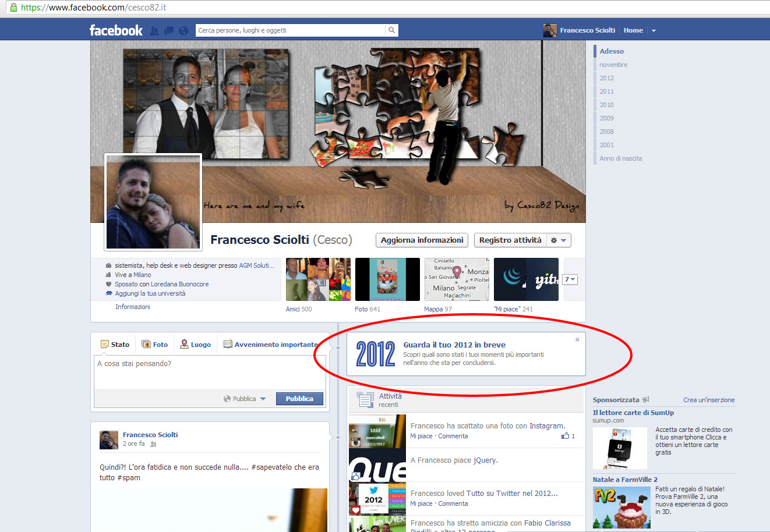Open the Pubblica audience dropdown

point(245,399)
